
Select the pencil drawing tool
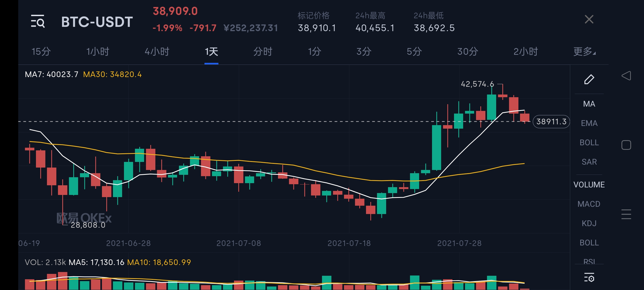coord(589,79)
